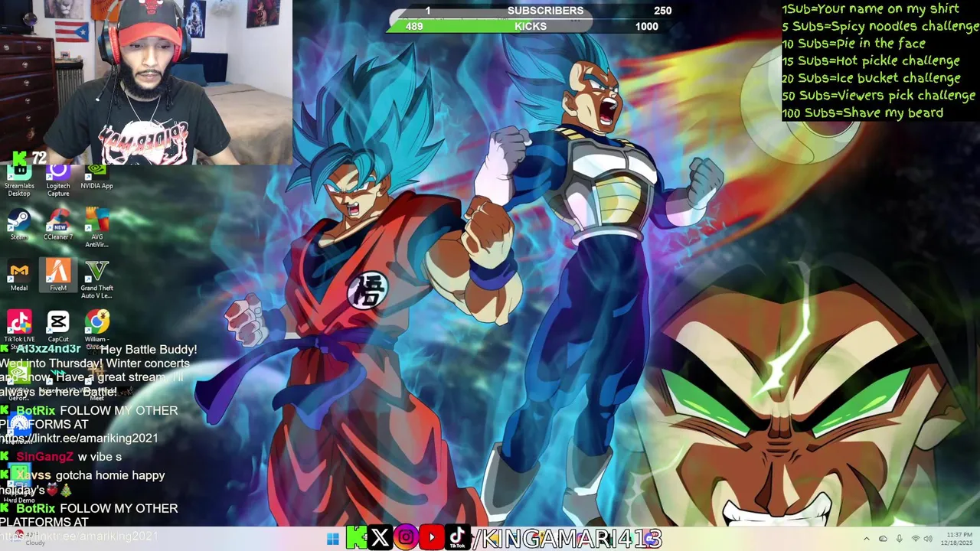Viewport: 980px width, 551px height.
Task: Expand the hidden system tray icons chevron
Action: click(867, 539)
